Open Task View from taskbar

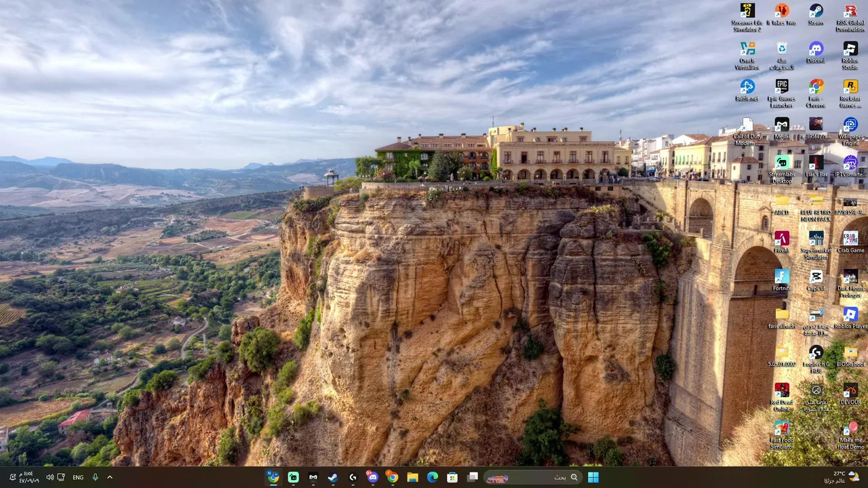472,477
